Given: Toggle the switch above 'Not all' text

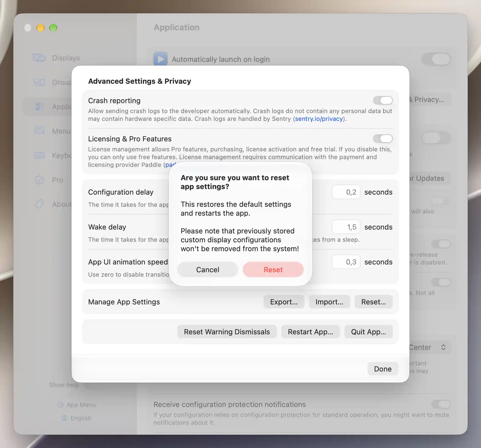Looking at the screenshot, I should (x=441, y=282).
